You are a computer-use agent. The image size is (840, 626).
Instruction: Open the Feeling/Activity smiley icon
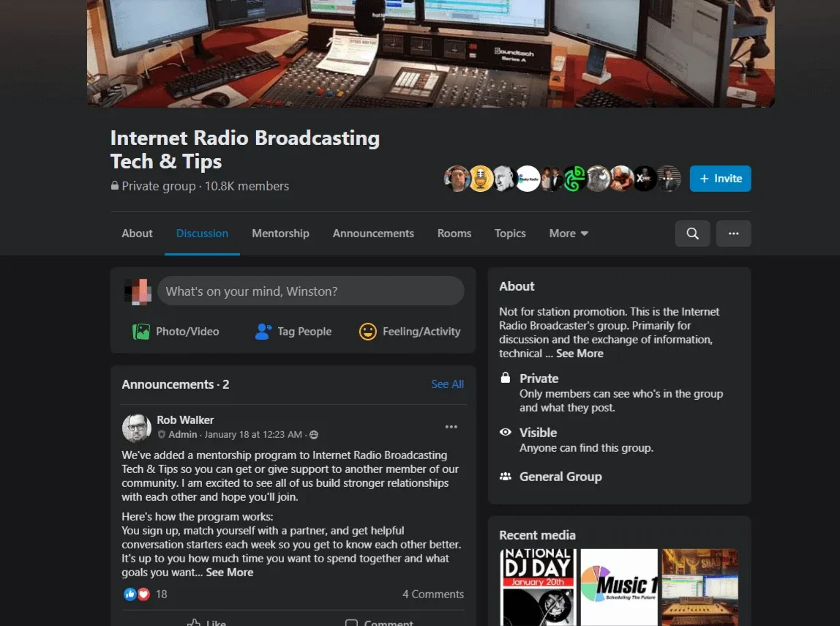click(x=367, y=331)
